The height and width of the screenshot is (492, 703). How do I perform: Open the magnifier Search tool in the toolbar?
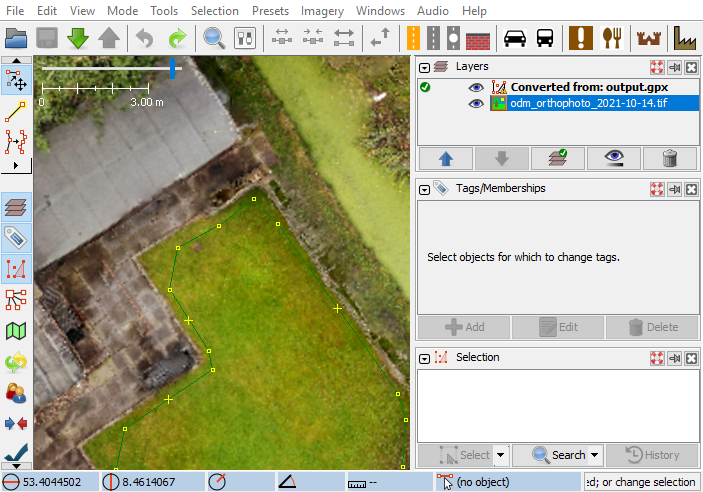pos(214,38)
